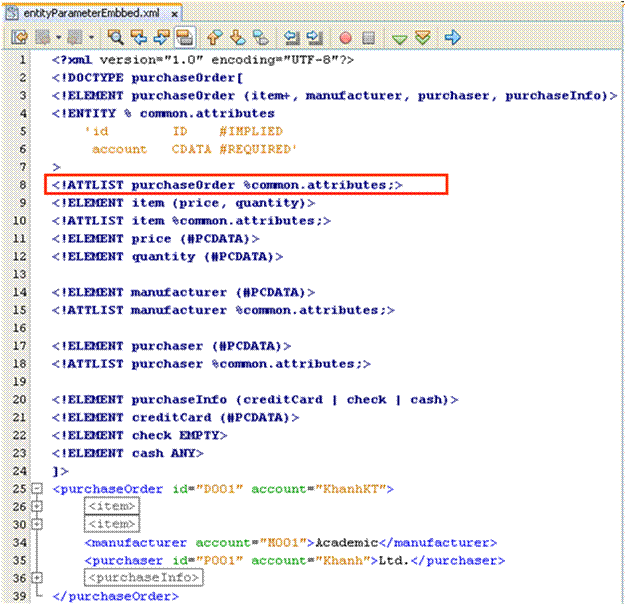This screenshot has width=625, height=605.
Task: Jump to the last edit location
Action: (x=19, y=38)
